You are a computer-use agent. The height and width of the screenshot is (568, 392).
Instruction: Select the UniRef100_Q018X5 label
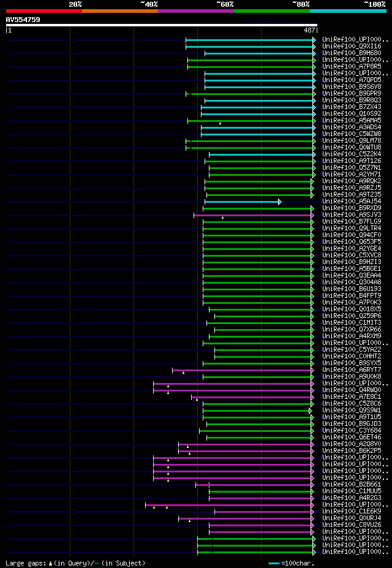point(352,309)
